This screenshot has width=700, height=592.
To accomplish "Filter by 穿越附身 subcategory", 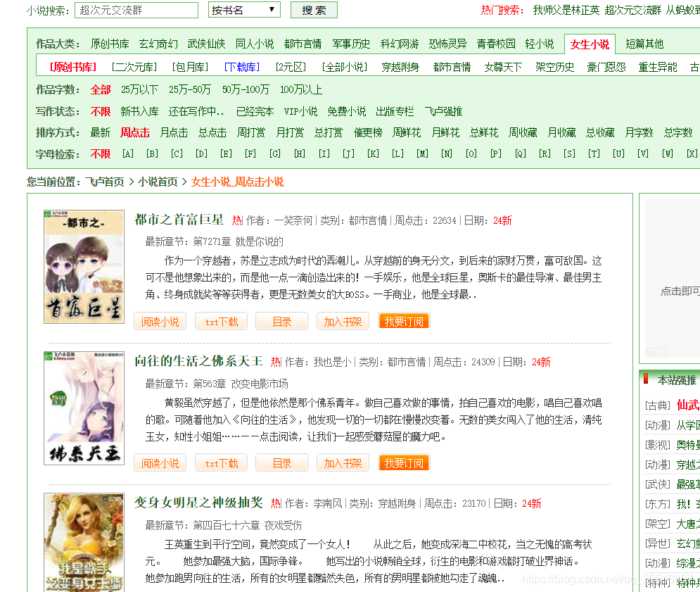I will [400, 67].
